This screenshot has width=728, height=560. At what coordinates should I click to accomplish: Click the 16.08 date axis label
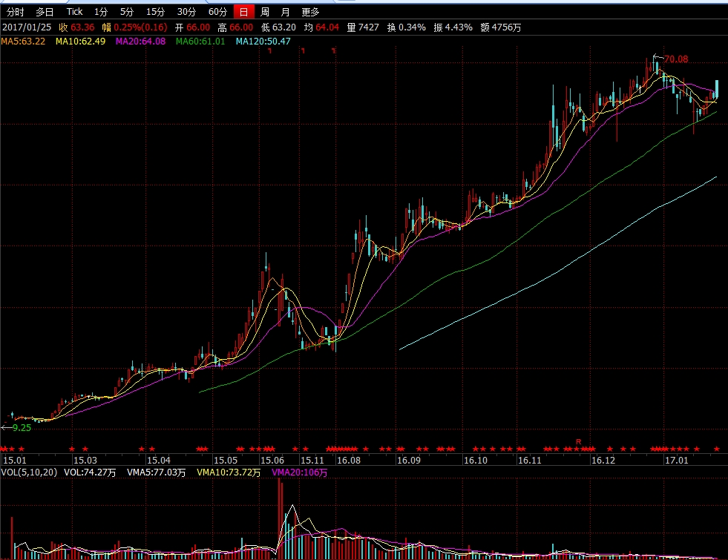pos(349,461)
